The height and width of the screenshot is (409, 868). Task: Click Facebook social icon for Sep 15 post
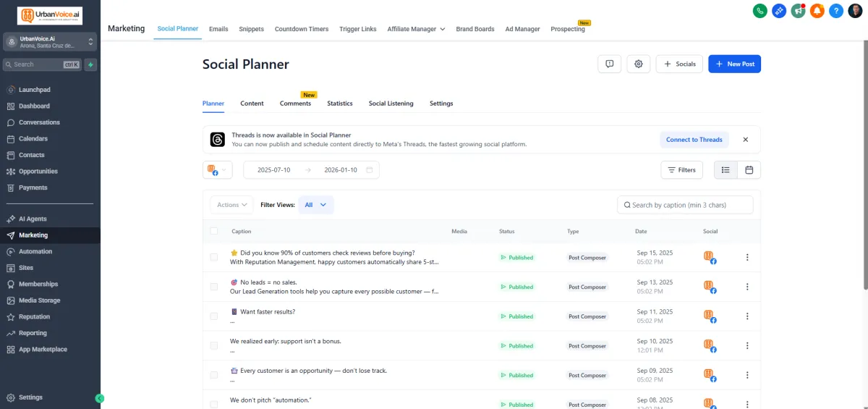click(x=710, y=257)
